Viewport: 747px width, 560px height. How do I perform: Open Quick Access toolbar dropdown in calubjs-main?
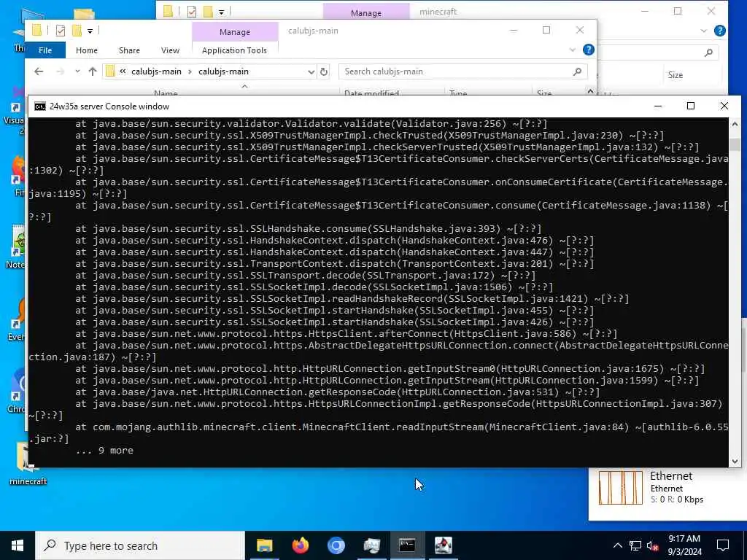(x=90, y=31)
